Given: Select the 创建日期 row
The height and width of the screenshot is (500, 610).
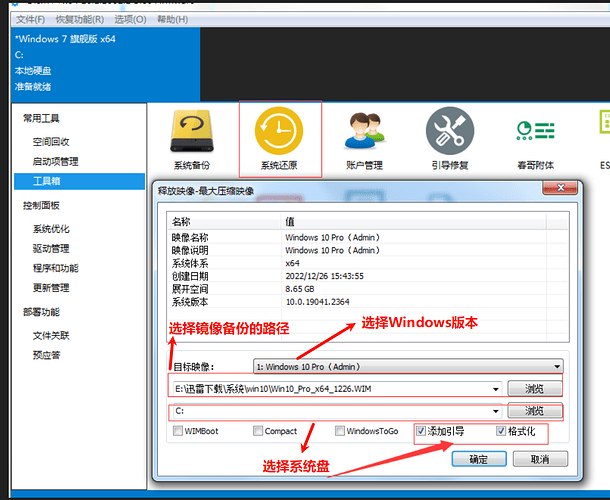Looking at the screenshot, I should tap(368, 276).
